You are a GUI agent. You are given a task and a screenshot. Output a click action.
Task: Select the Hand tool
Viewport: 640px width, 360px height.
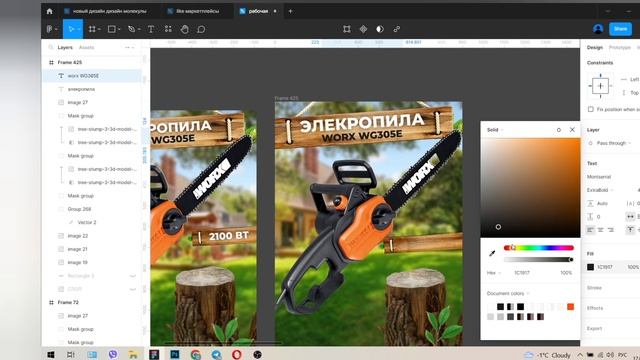(x=184, y=29)
